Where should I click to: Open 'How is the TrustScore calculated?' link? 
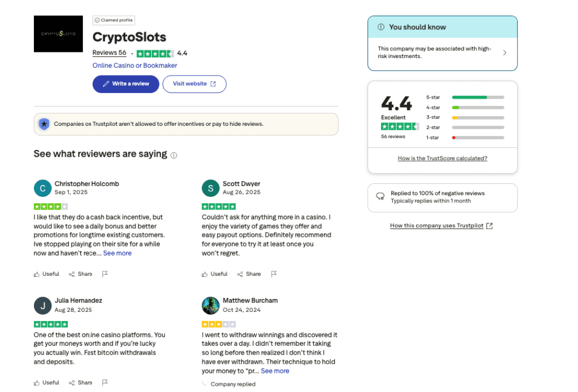point(443,158)
